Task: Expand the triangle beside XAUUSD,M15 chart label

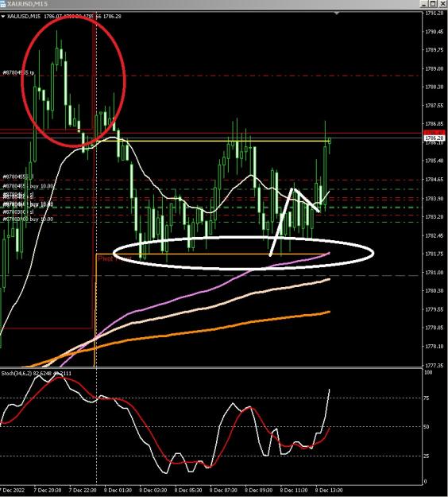Action: [3, 17]
